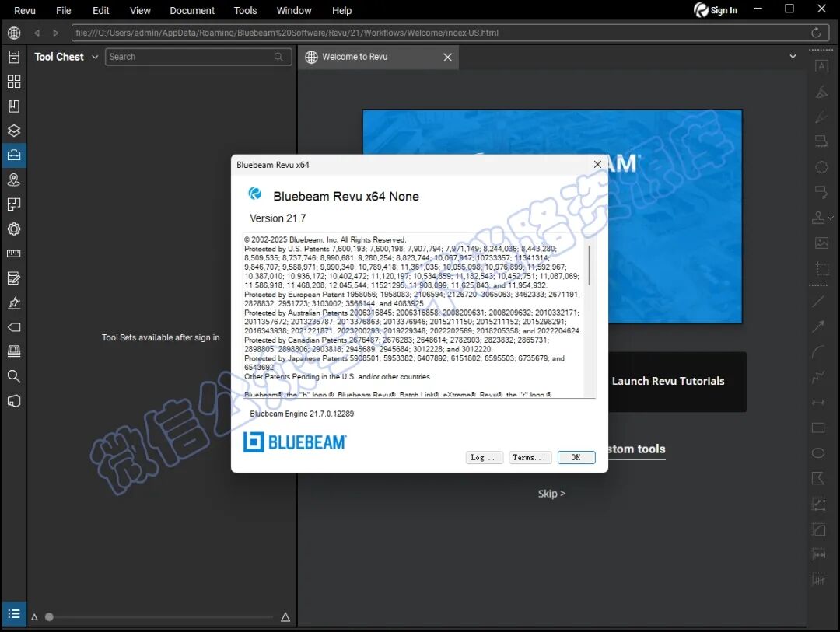Click the Skip > link
This screenshot has width=840, height=632.
[551, 494]
